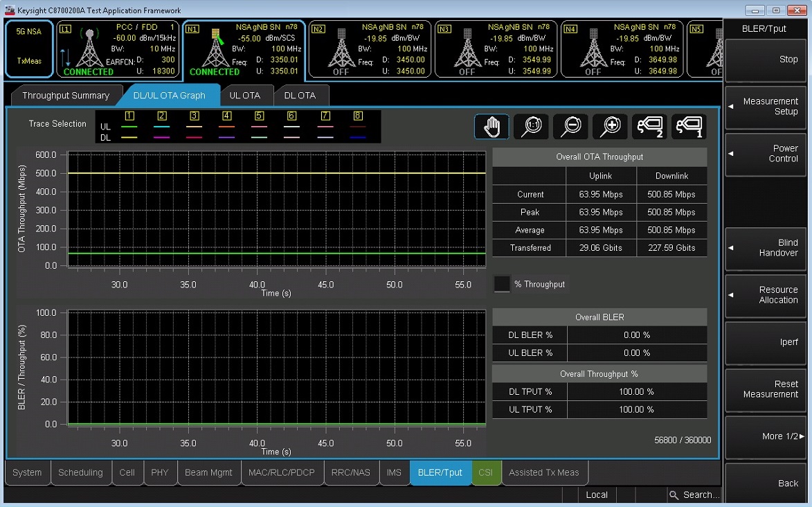812x507 pixels.
Task: Open the RRC/NAS bottom tab
Action: (x=351, y=473)
